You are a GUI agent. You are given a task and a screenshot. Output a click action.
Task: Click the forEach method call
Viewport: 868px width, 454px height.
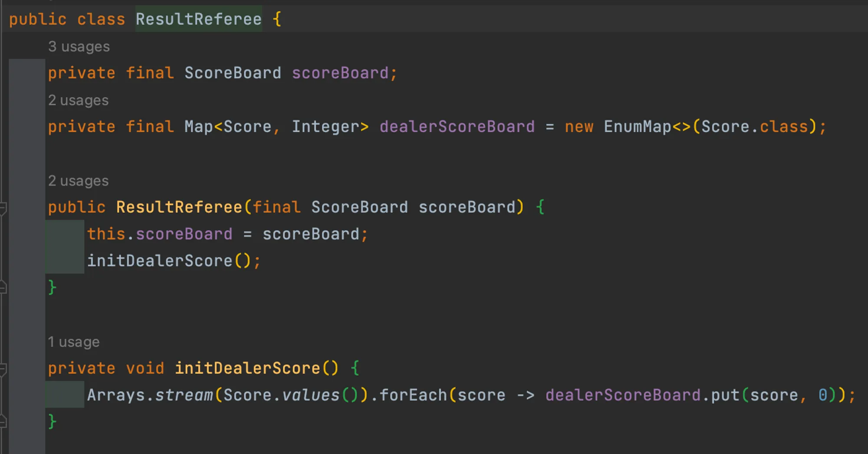click(x=413, y=395)
